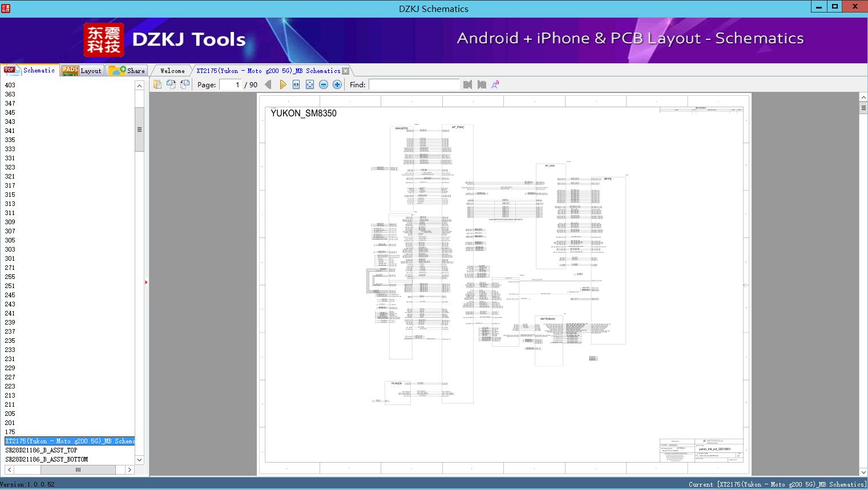Zoom out with the minus icon
The width and height of the screenshot is (868, 490).
324,84
